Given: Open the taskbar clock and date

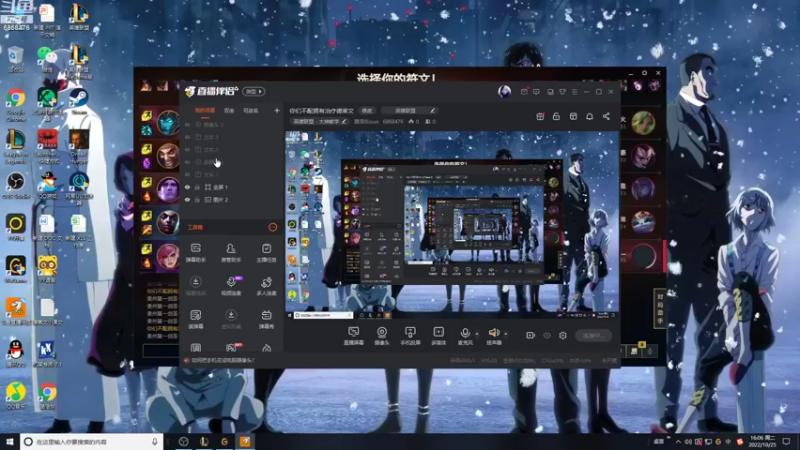Looking at the screenshot, I should 762,441.
